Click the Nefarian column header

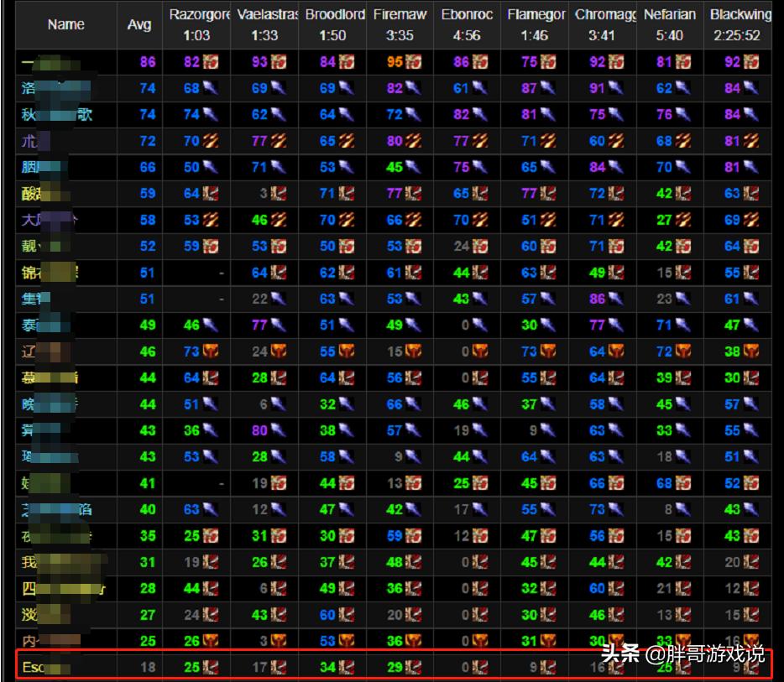point(669,24)
